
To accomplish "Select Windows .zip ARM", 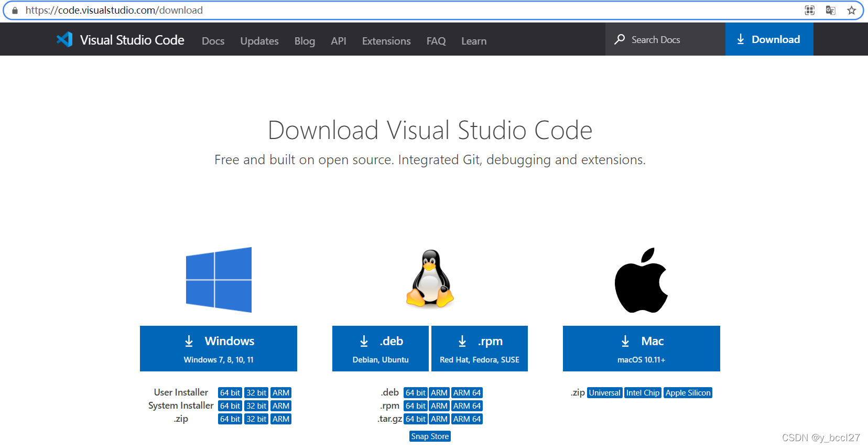I will [281, 419].
